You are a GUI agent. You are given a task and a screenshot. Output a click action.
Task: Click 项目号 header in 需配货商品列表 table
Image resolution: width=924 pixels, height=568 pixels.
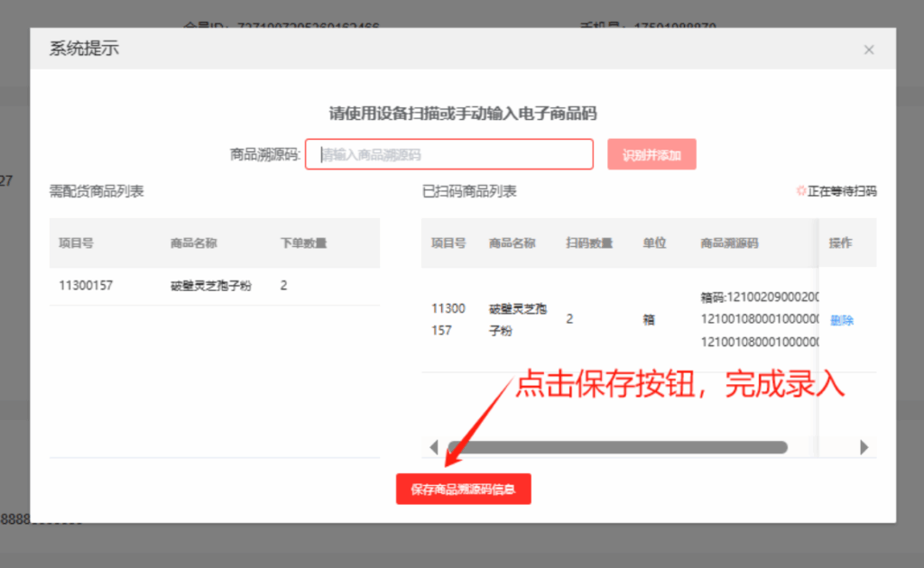coord(79,243)
